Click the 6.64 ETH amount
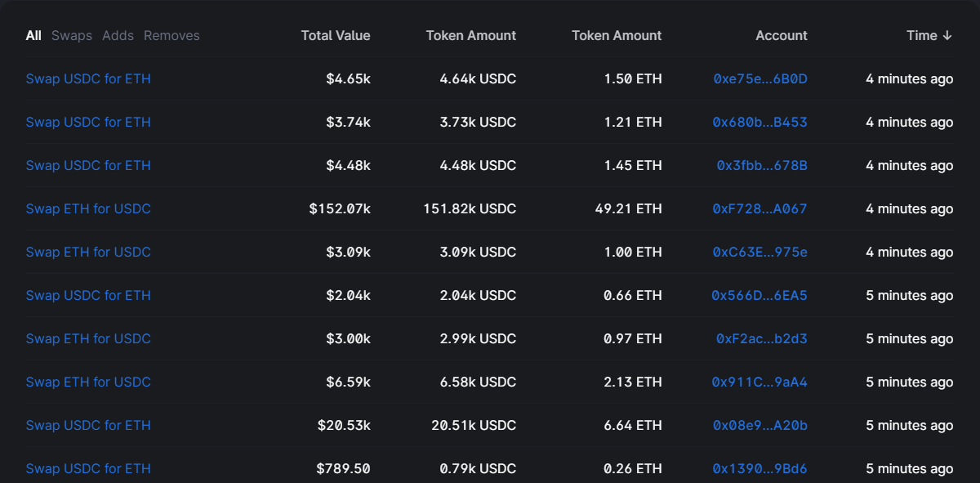Viewport: 980px width, 483px height. click(x=633, y=425)
